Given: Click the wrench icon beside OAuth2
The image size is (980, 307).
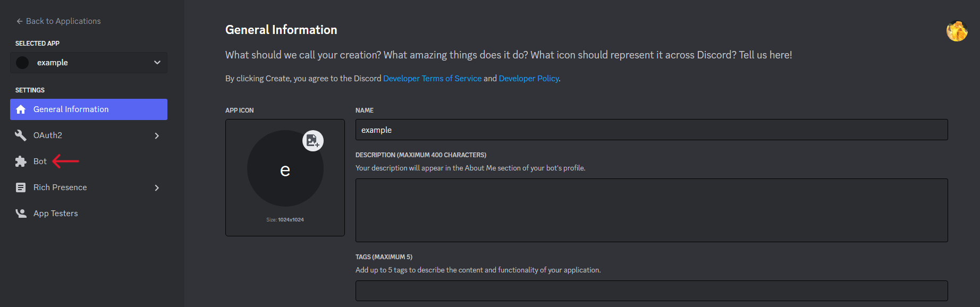Looking at the screenshot, I should tap(21, 135).
